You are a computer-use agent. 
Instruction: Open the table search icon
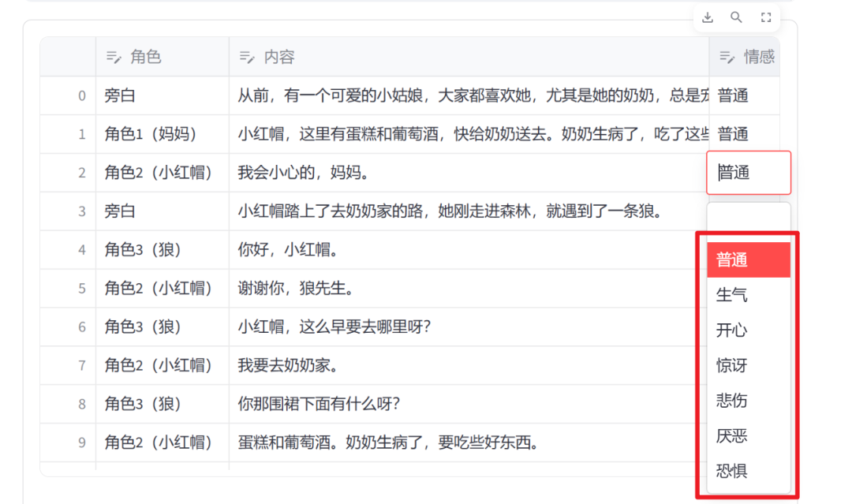click(736, 17)
